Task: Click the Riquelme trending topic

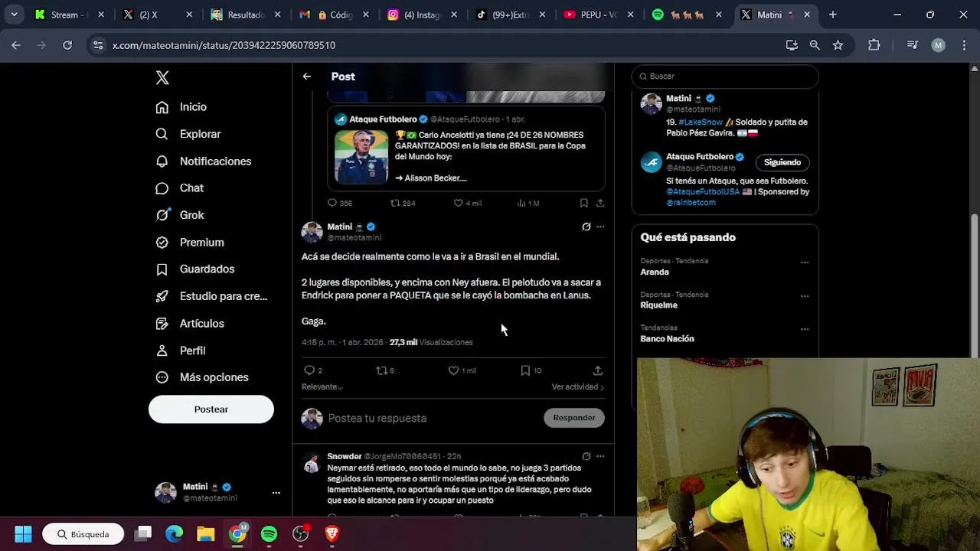Action: click(659, 305)
